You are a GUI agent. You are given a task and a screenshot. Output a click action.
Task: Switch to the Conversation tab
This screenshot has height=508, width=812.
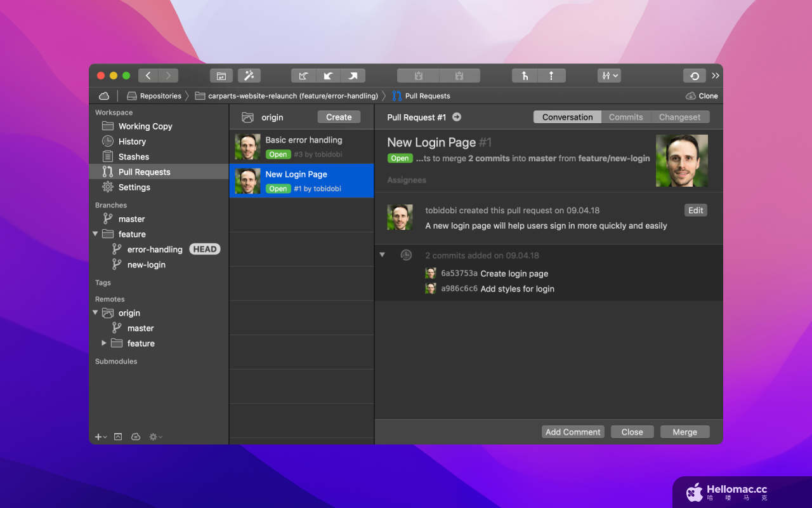(x=568, y=117)
